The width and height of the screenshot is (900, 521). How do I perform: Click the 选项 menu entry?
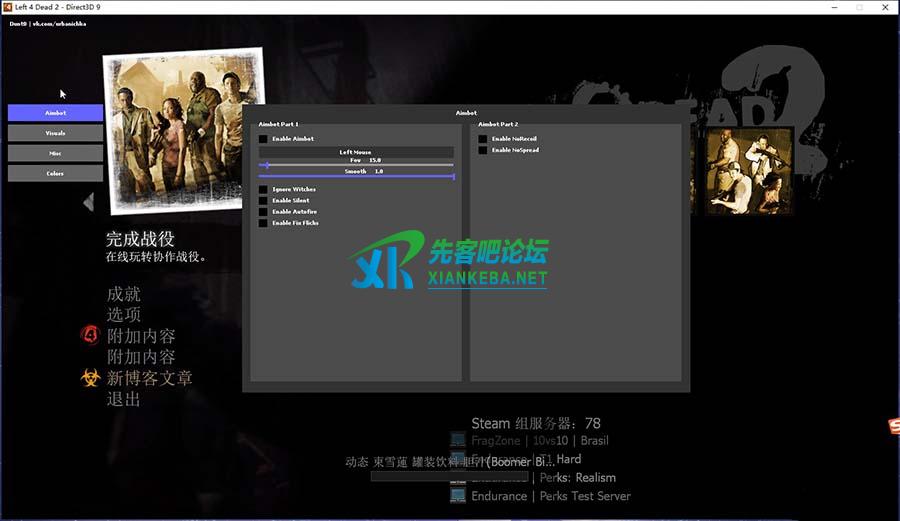(124, 315)
